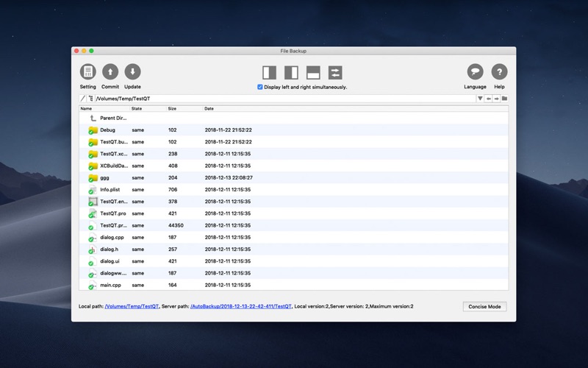Click the size value 44350
This screenshot has height=368, width=588.
176,225
